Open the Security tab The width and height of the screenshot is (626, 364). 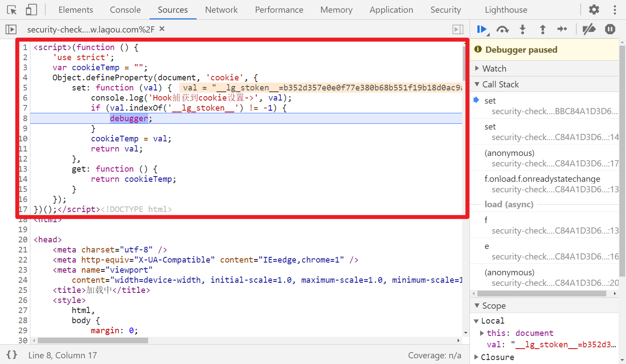pos(446,10)
